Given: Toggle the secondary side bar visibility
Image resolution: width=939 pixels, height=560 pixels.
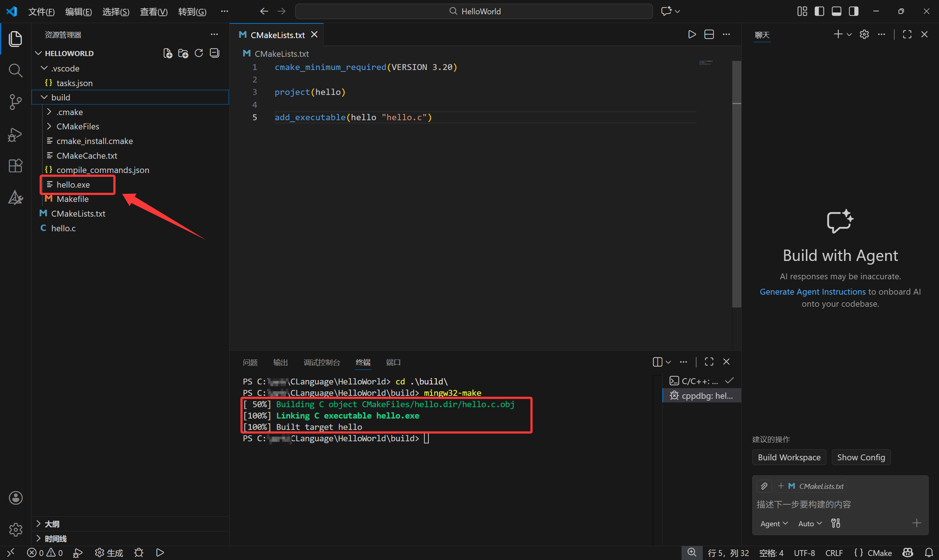Looking at the screenshot, I should pyautogui.click(x=854, y=11).
